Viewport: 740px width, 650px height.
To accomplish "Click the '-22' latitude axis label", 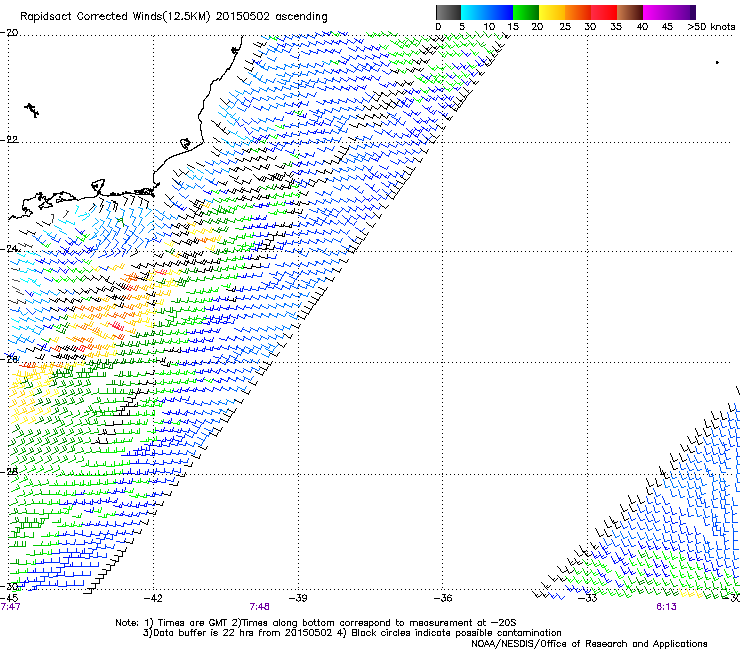I will 9,140.
